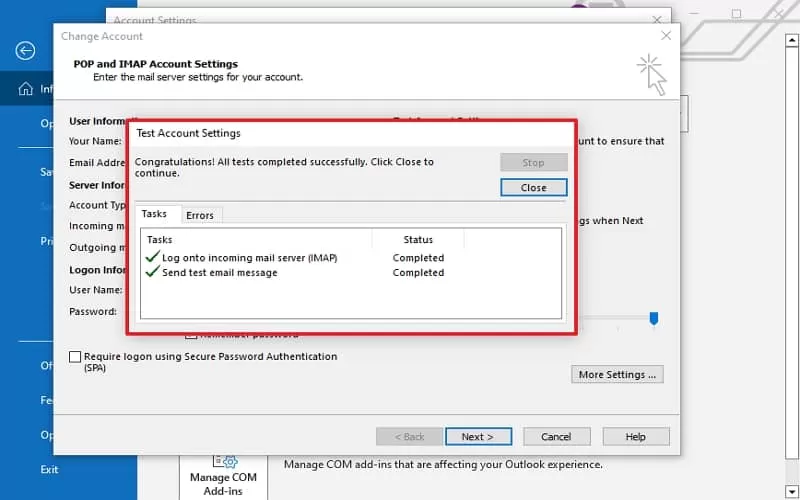Image resolution: width=800 pixels, height=500 pixels.
Task: Click the mail offline slider handle
Action: pos(654,318)
